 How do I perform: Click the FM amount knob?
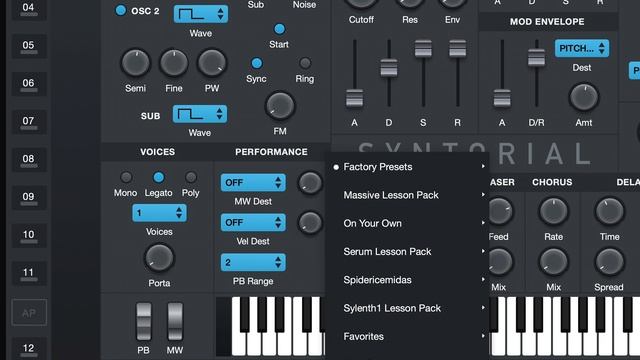tap(280, 106)
